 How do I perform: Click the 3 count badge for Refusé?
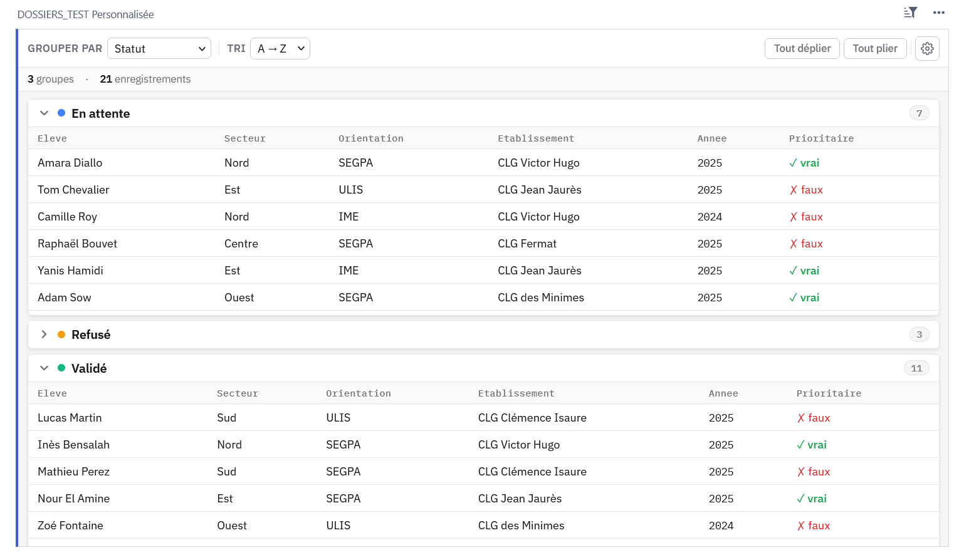(x=919, y=334)
